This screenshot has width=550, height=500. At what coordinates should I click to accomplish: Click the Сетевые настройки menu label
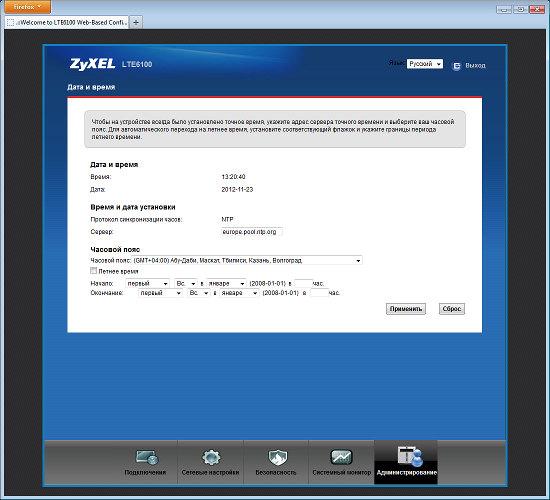pos(210,472)
